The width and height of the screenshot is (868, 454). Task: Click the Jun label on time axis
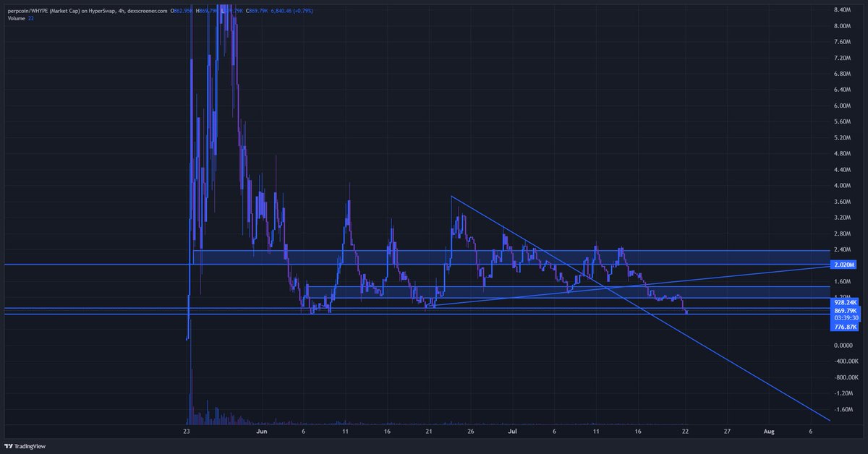pyautogui.click(x=262, y=431)
